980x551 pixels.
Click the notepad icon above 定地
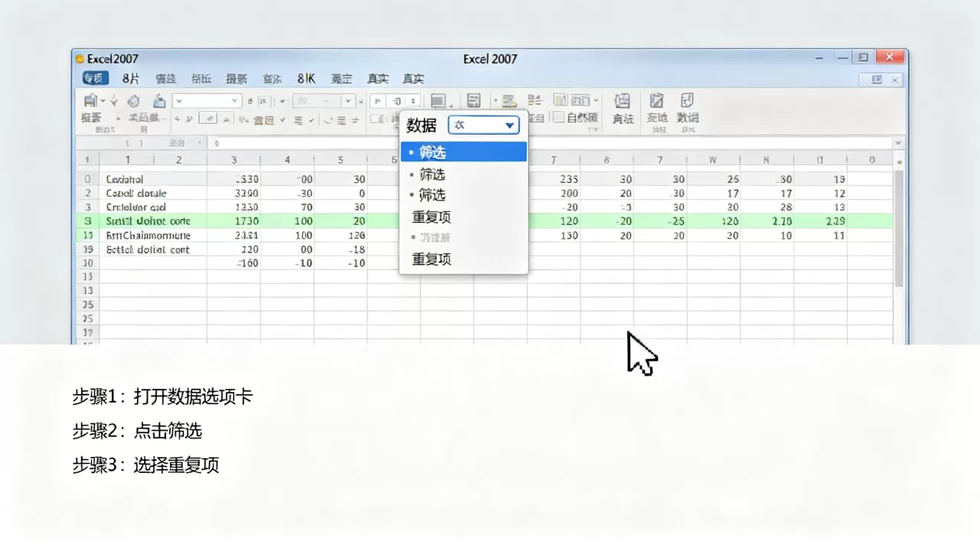coord(656,100)
